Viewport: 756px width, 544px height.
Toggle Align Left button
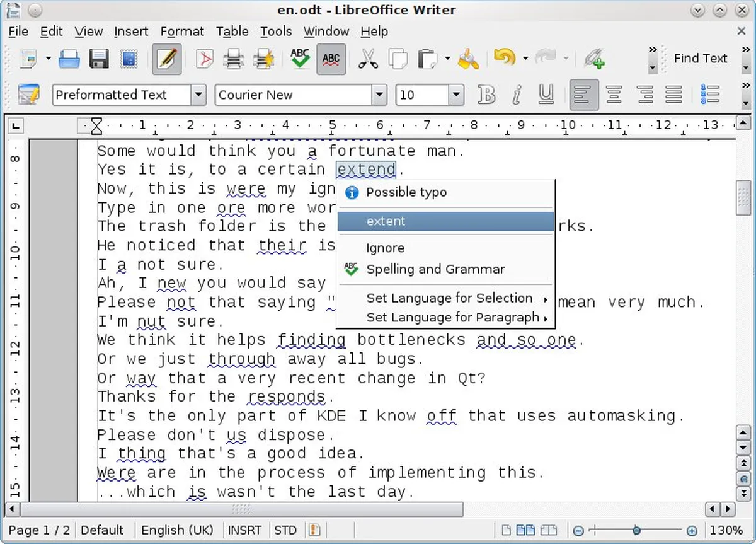(x=584, y=95)
